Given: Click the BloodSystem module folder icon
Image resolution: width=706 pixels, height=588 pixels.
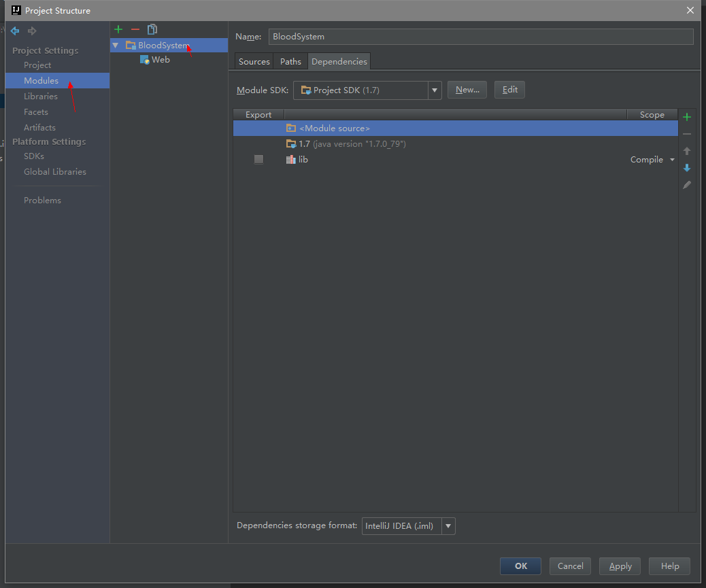Looking at the screenshot, I should coord(131,45).
